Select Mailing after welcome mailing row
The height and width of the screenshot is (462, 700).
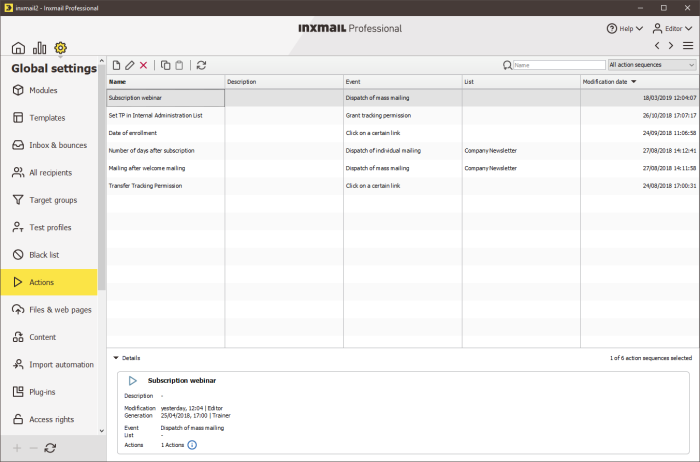402,168
